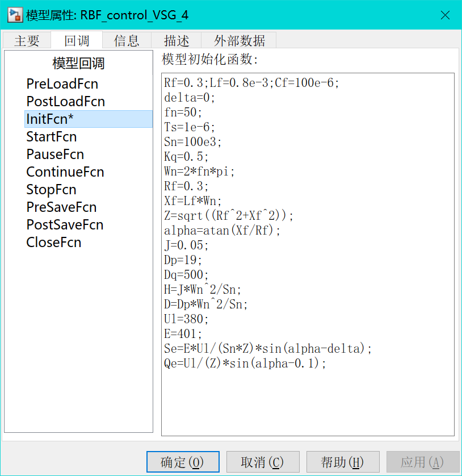The height and width of the screenshot is (476, 462).
Task: Select the StopFcn callback
Action: (51, 189)
